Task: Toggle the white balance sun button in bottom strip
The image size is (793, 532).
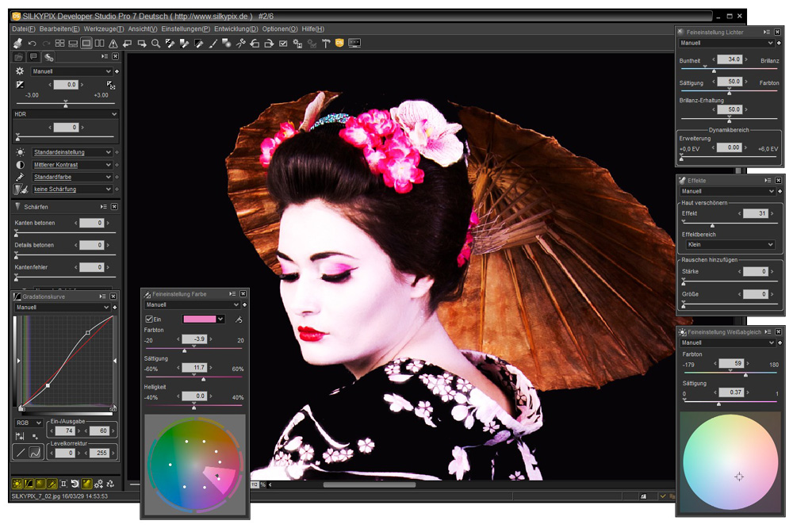Action: pos(17,483)
